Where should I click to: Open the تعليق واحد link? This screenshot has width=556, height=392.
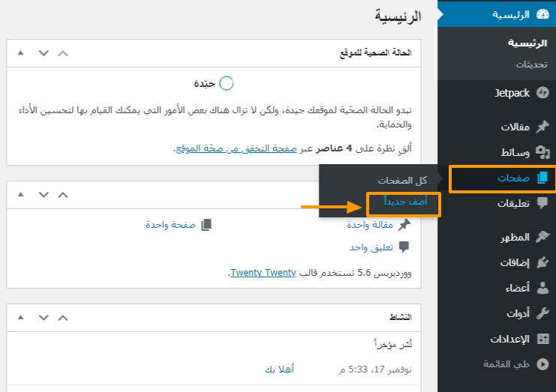371,247
